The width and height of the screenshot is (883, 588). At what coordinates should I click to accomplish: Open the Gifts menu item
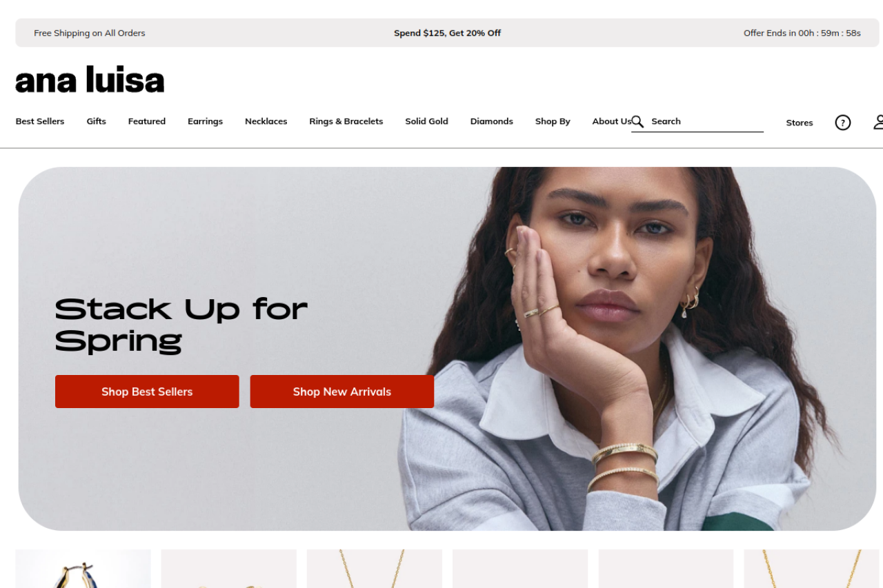[97, 121]
